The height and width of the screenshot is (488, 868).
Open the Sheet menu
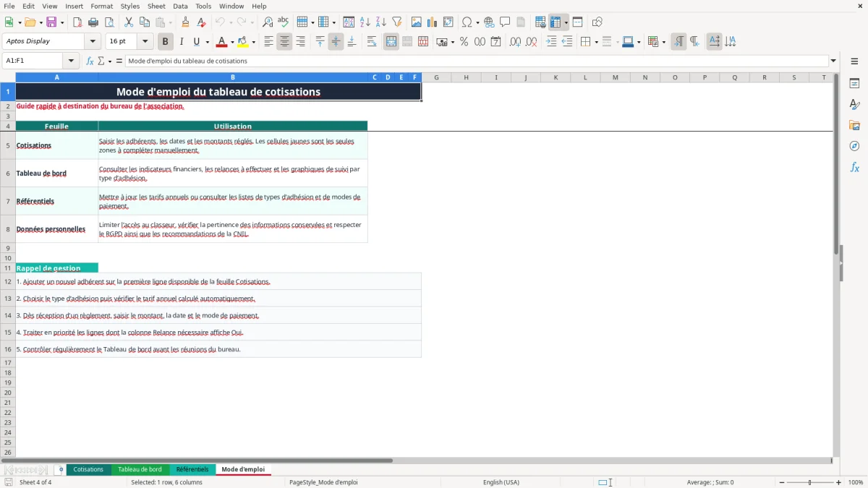click(x=157, y=6)
